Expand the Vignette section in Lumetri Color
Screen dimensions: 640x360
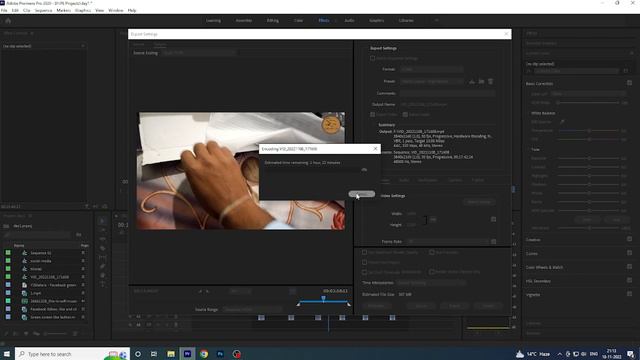pos(533,295)
